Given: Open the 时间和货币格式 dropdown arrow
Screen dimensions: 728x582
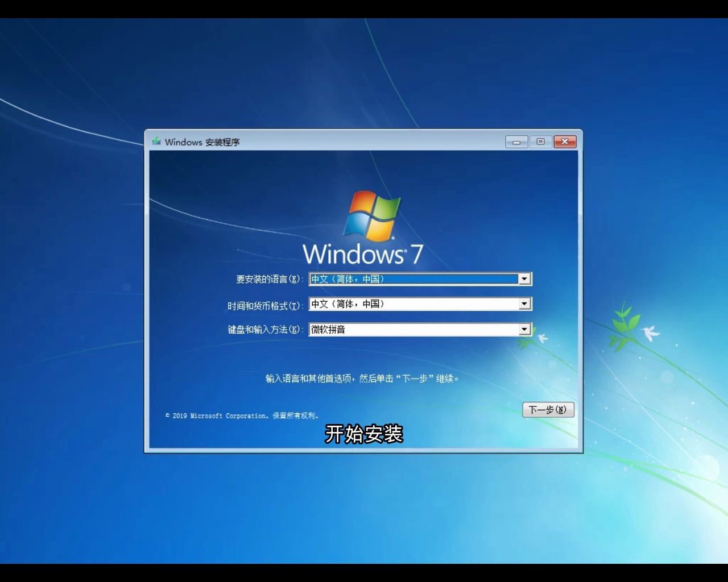Looking at the screenshot, I should [524, 304].
